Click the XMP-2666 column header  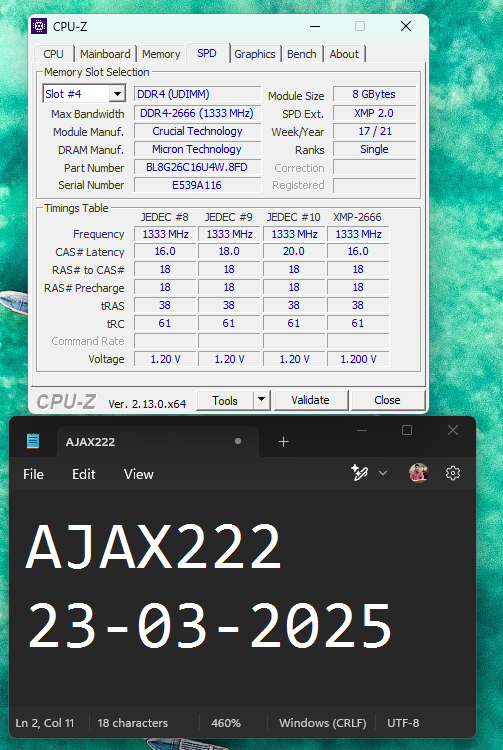tap(357, 217)
